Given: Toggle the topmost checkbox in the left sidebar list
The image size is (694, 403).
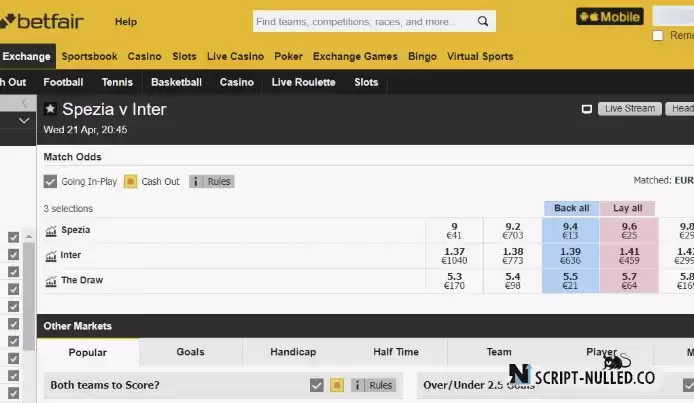Looking at the screenshot, I should tap(13, 237).
